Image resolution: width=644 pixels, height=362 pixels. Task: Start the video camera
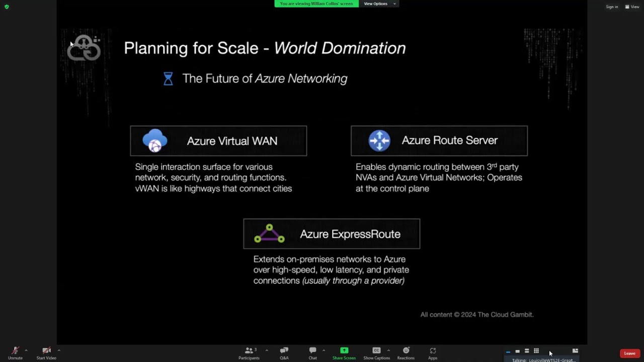46,353
